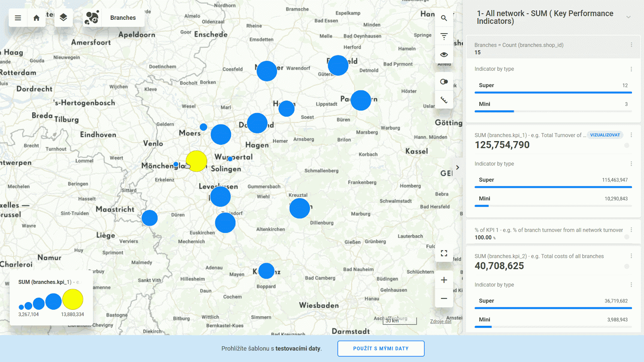Collapse the right panel with chevron arrow

click(x=458, y=167)
